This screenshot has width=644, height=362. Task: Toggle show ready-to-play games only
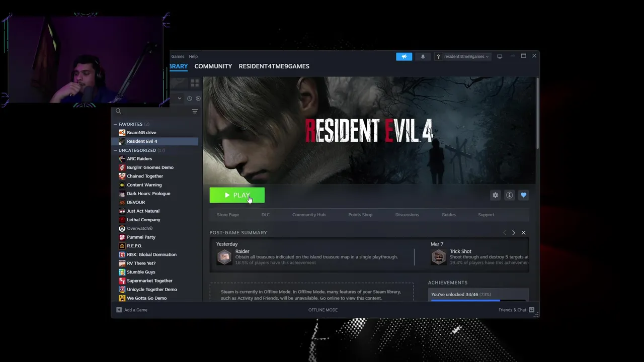pyautogui.click(x=198, y=99)
